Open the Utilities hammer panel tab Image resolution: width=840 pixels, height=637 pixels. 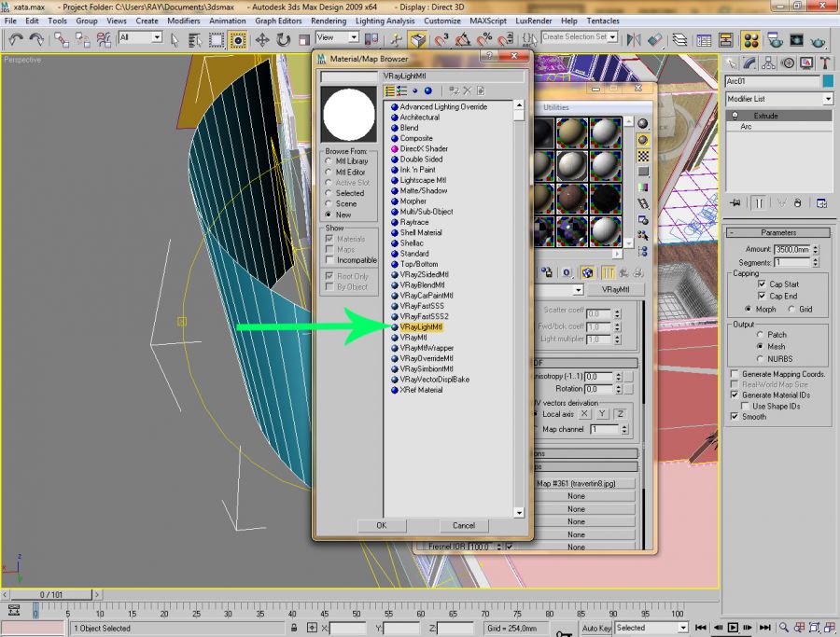tap(825, 63)
